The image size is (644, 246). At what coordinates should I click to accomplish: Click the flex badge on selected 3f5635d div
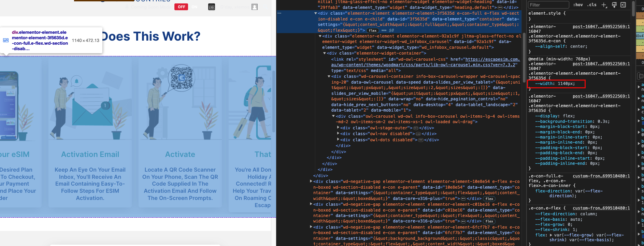coord(373,30)
